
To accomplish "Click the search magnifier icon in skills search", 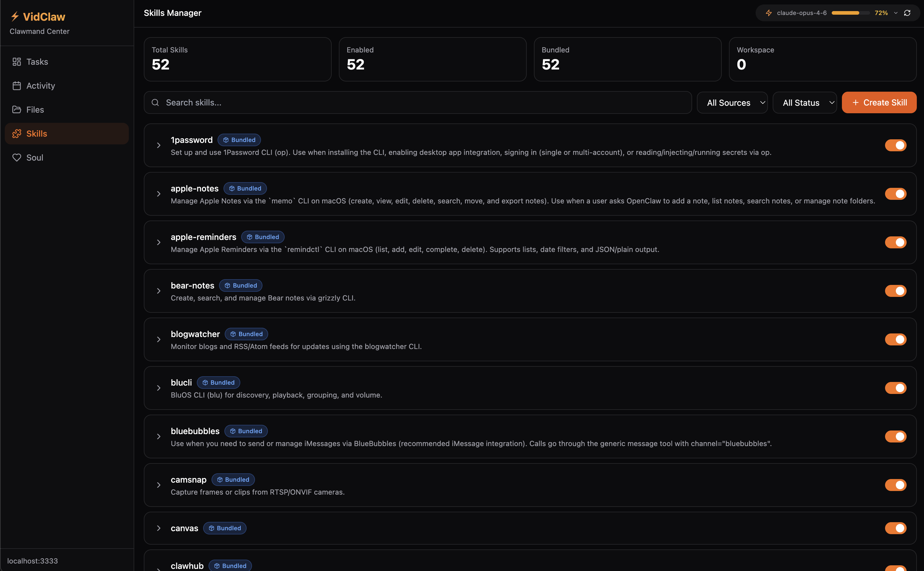I will click(155, 102).
